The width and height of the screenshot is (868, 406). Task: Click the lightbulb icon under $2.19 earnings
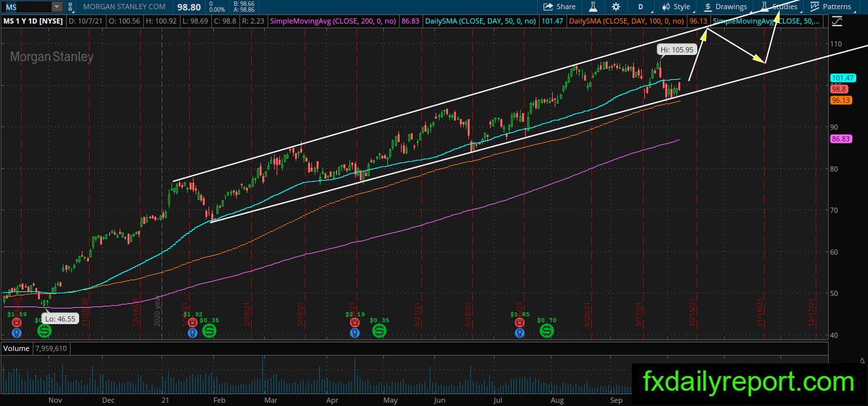pyautogui.click(x=355, y=332)
